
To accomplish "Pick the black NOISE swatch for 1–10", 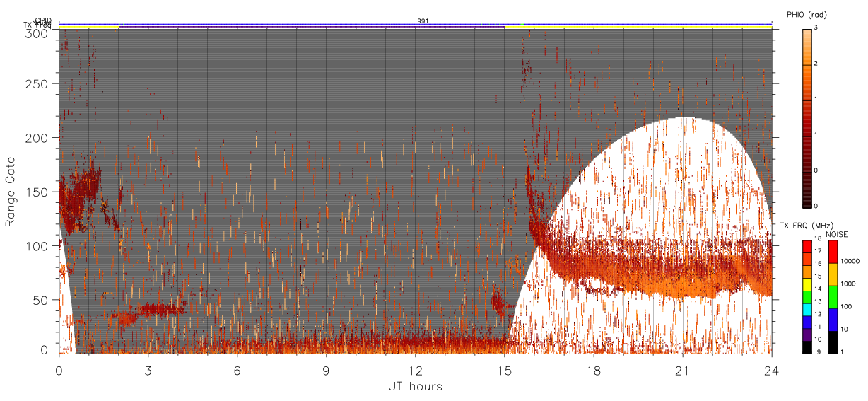I will (833, 341).
